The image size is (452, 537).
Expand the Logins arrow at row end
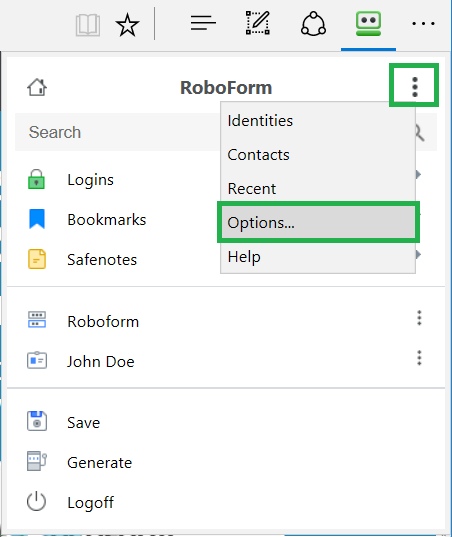(418, 175)
